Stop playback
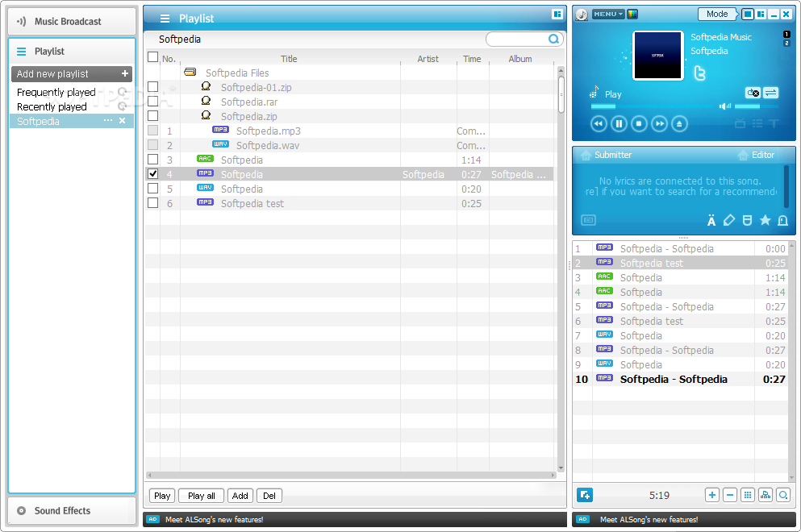This screenshot has width=801, height=532. [x=639, y=123]
